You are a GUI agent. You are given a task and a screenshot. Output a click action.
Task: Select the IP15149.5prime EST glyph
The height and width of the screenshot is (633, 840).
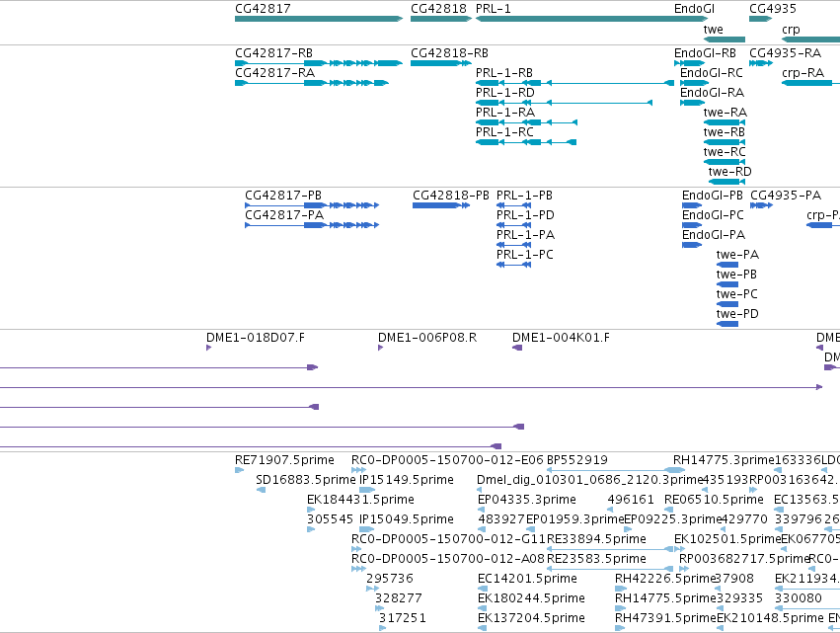[367, 490]
